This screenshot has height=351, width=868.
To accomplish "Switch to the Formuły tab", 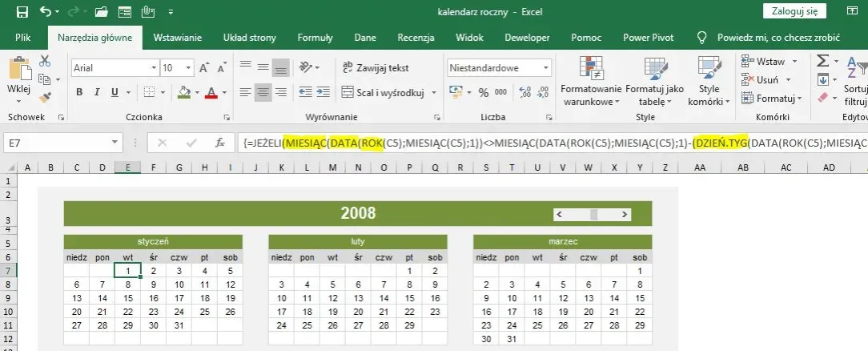I will (x=315, y=38).
